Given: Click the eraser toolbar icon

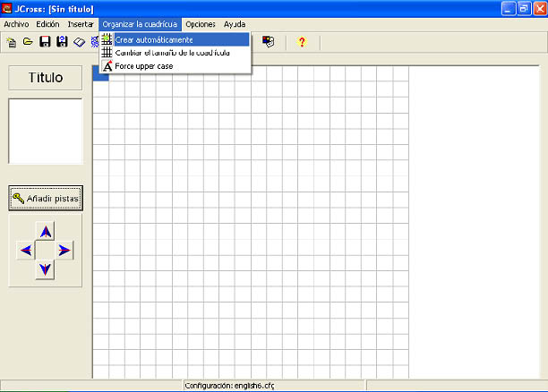Looking at the screenshot, I should tap(80, 42).
